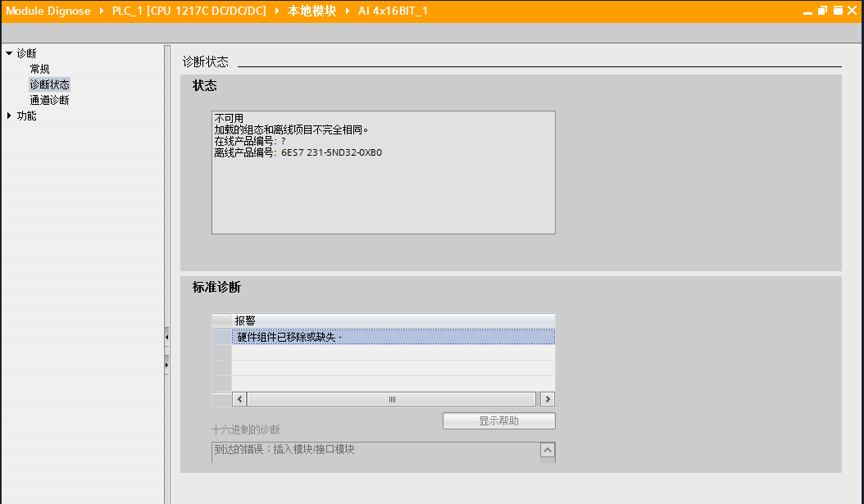Image resolution: width=864 pixels, height=504 pixels.
Task: Collapse left pane with upper splitter arrow
Action: pos(166,337)
